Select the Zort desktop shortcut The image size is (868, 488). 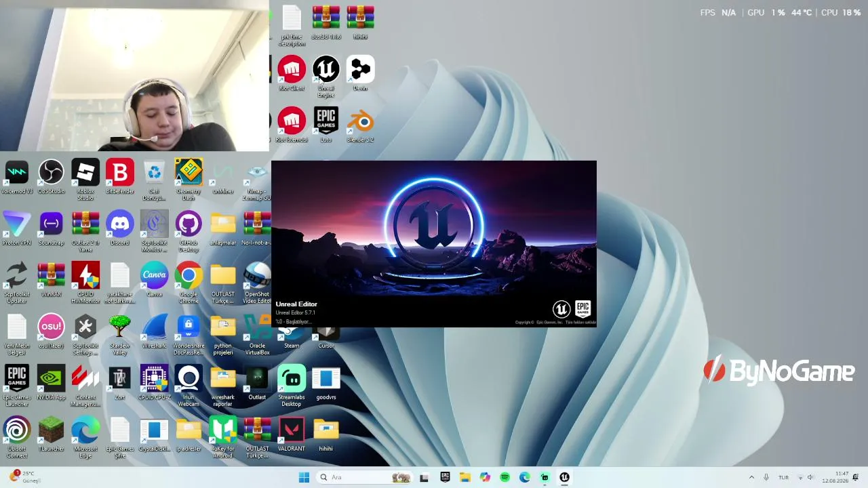tap(120, 384)
